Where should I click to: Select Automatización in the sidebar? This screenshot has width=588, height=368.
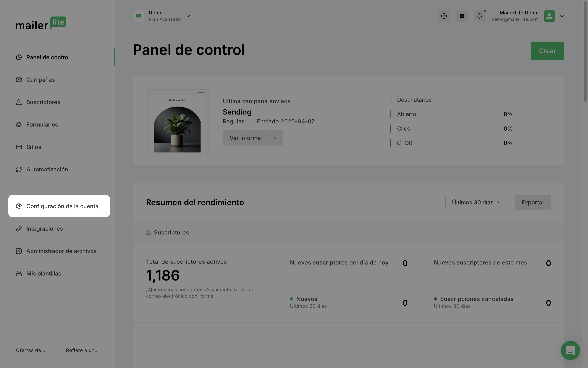(x=47, y=169)
